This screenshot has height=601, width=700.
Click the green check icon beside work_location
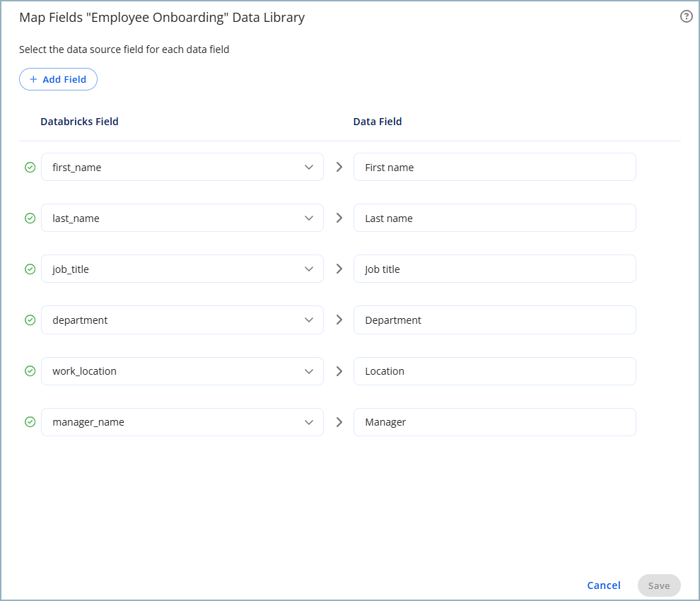pos(30,371)
